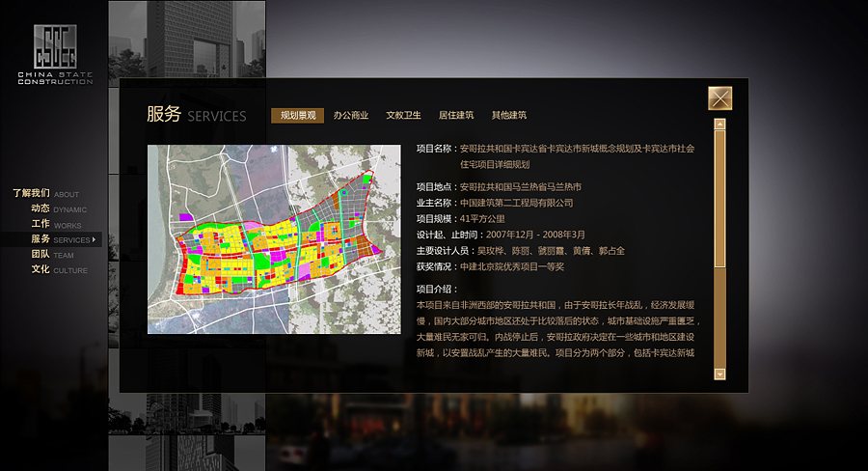
Task: Open the 工作 WORKS section
Action: point(56,224)
